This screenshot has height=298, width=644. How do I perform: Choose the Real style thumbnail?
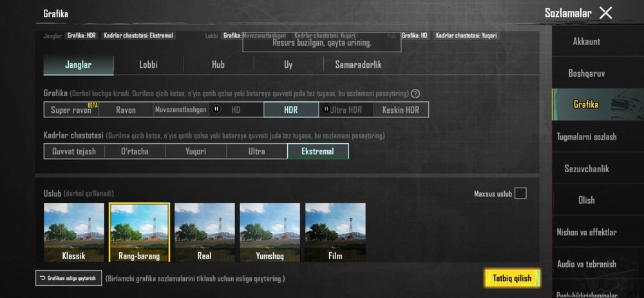point(205,232)
